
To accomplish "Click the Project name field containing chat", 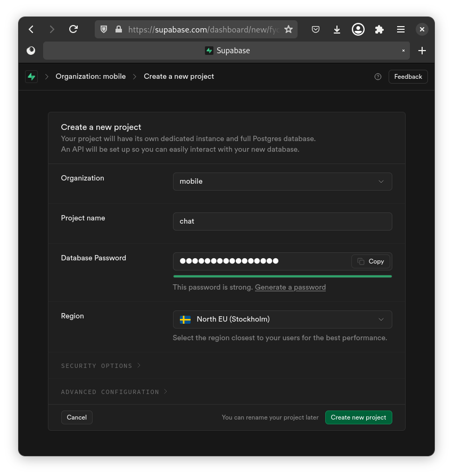I will 283,221.
